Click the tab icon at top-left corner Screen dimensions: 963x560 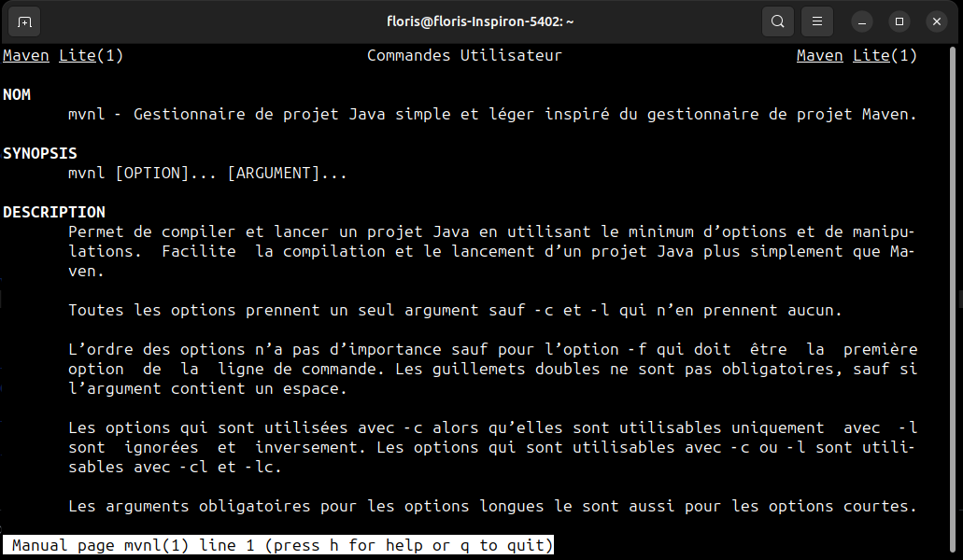[23, 21]
